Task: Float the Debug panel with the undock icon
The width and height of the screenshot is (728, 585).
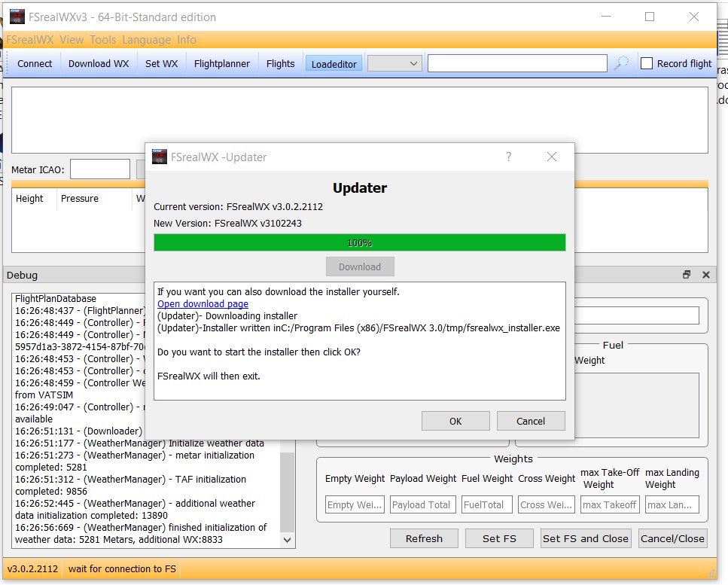Action: click(x=687, y=274)
